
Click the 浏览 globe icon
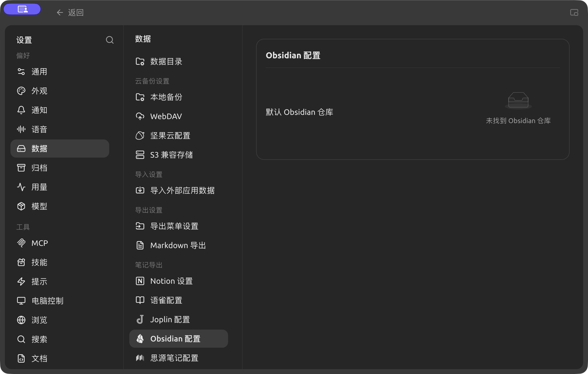[21, 320]
